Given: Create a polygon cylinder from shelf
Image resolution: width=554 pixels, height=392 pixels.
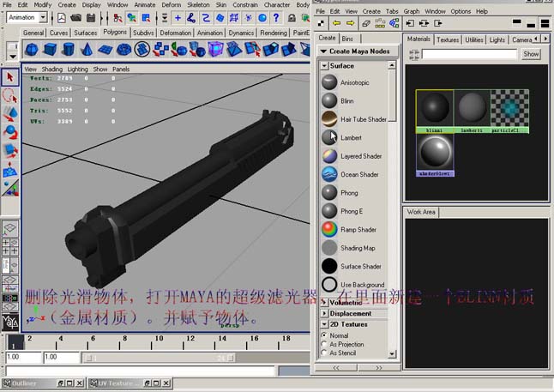Looking at the screenshot, I should (69, 49).
